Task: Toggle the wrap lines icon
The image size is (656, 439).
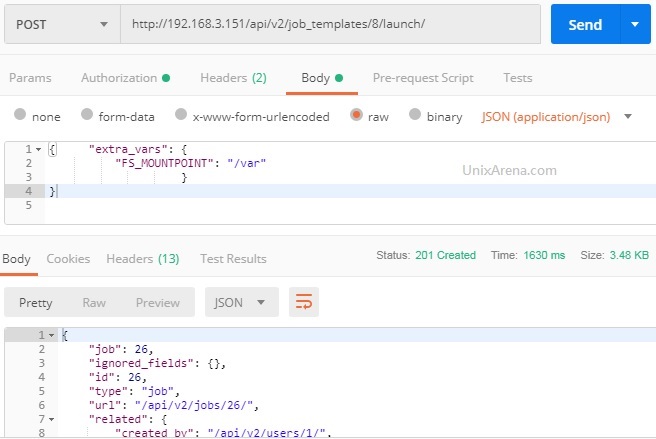Action: tap(304, 302)
